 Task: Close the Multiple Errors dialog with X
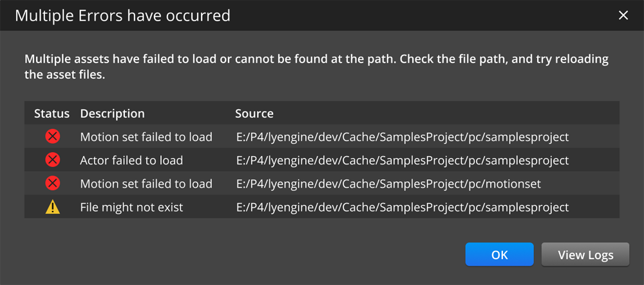coord(623,15)
